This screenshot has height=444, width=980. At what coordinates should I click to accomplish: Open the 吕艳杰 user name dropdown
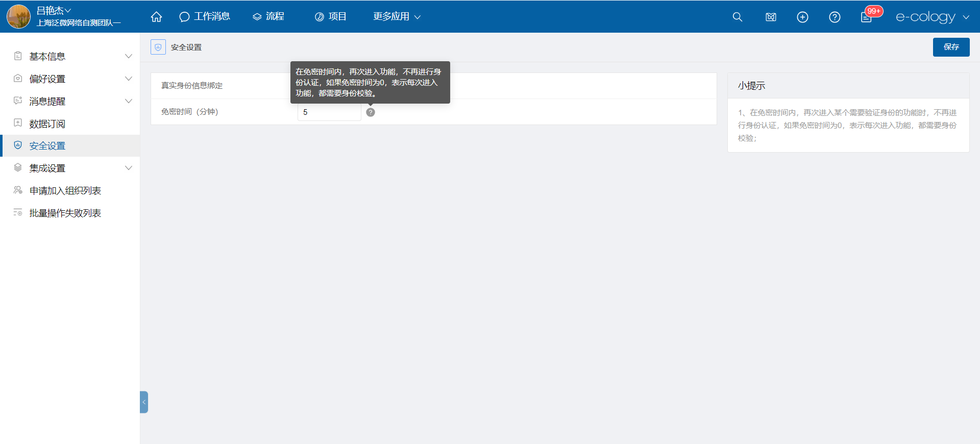[54, 10]
